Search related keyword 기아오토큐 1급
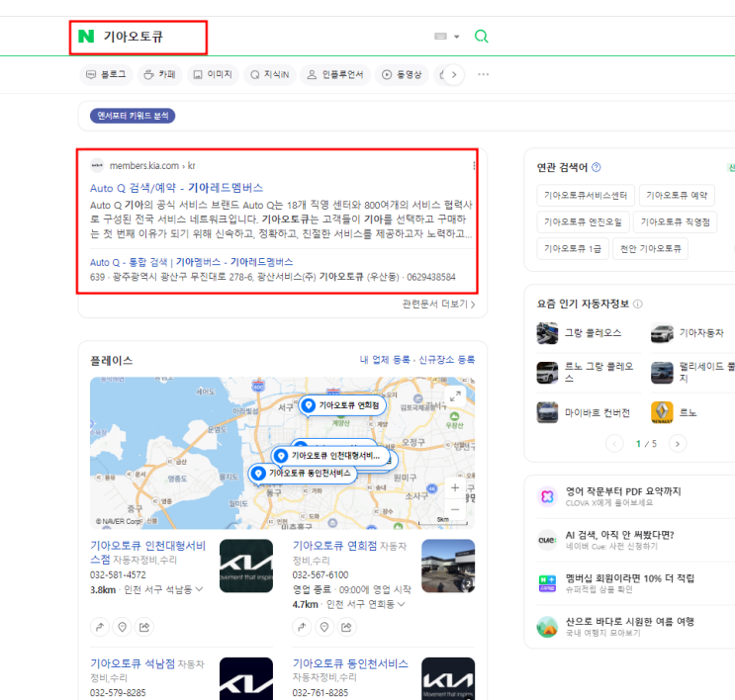Viewport: 735px width, 700px height. (x=573, y=249)
